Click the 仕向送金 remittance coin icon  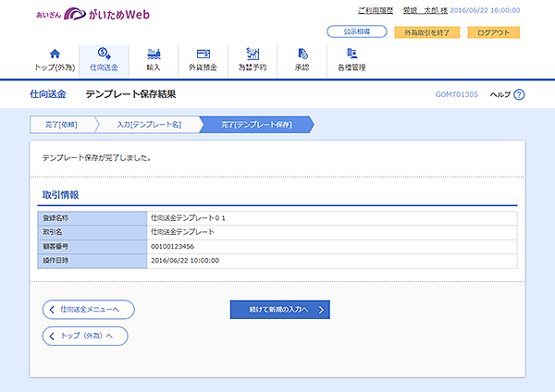point(104,54)
